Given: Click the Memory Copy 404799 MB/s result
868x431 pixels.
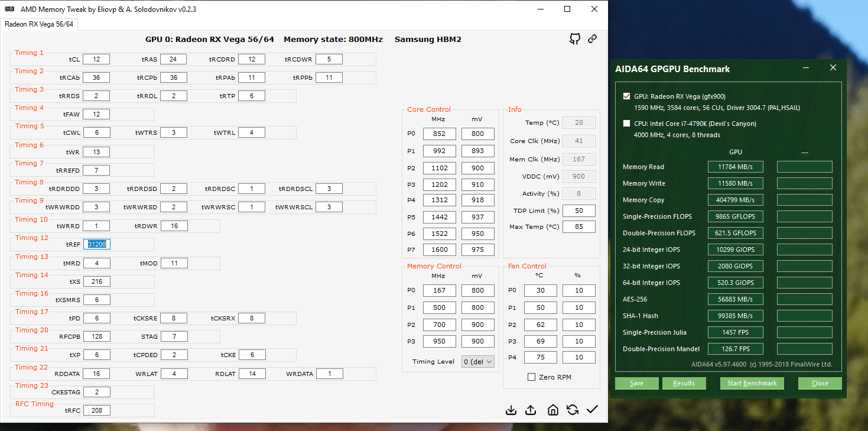Looking at the screenshot, I should (x=736, y=200).
